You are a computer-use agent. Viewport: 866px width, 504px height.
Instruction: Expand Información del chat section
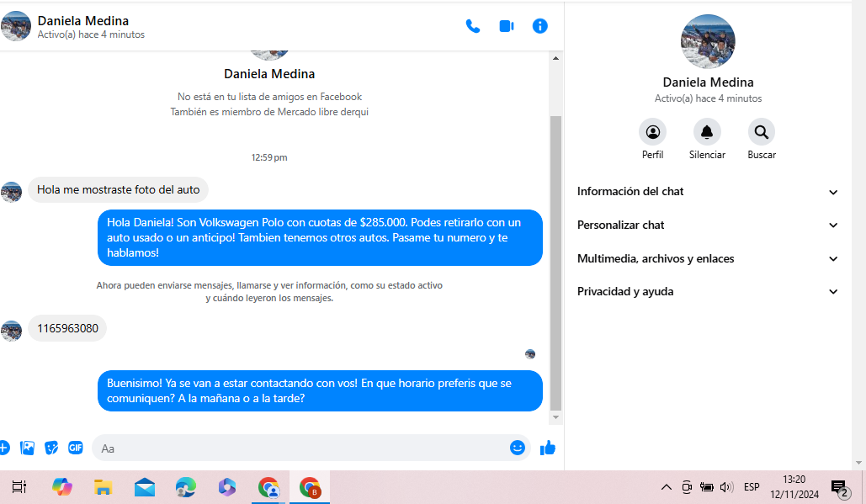(x=707, y=192)
